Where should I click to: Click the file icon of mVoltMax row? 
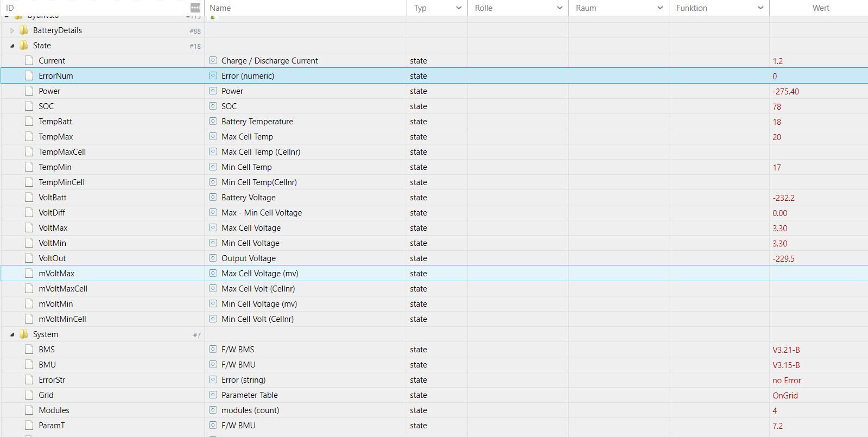(x=29, y=274)
